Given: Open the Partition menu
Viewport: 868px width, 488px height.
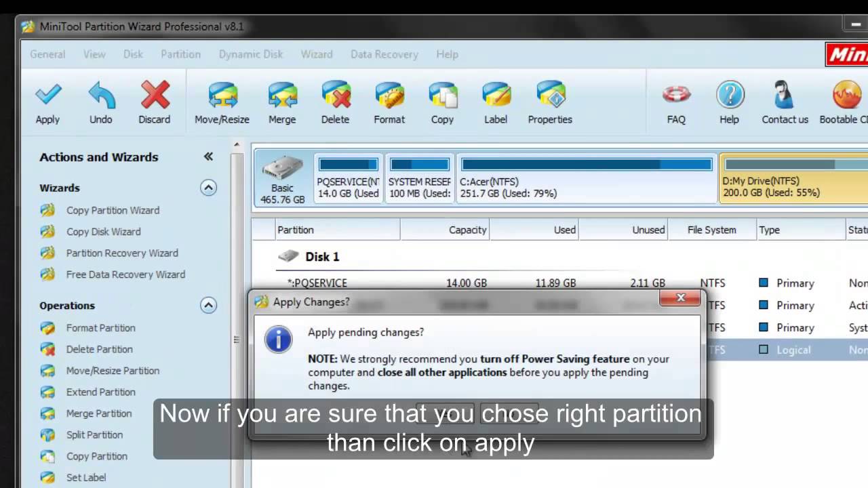Looking at the screenshot, I should tap(180, 54).
